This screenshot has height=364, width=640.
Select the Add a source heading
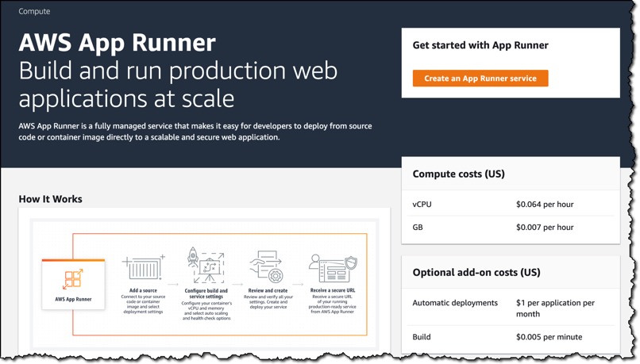click(143, 290)
